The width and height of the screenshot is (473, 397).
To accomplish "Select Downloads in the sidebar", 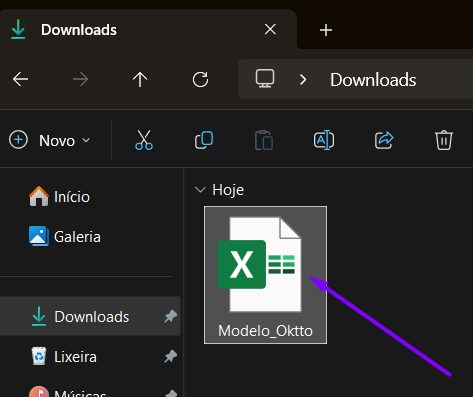I will pos(90,316).
